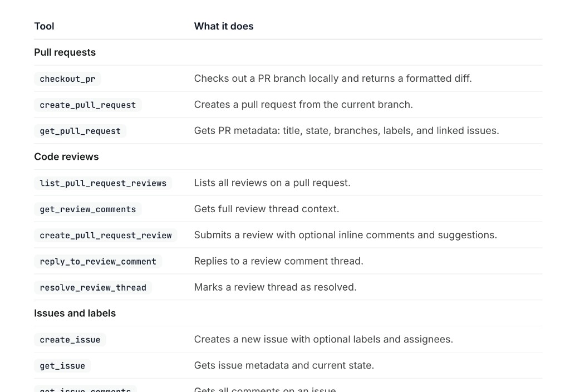Image resolution: width=570 pixels, height=392 pixels.
Task: Select the Issues and labels heading
Action: [75, 313]
